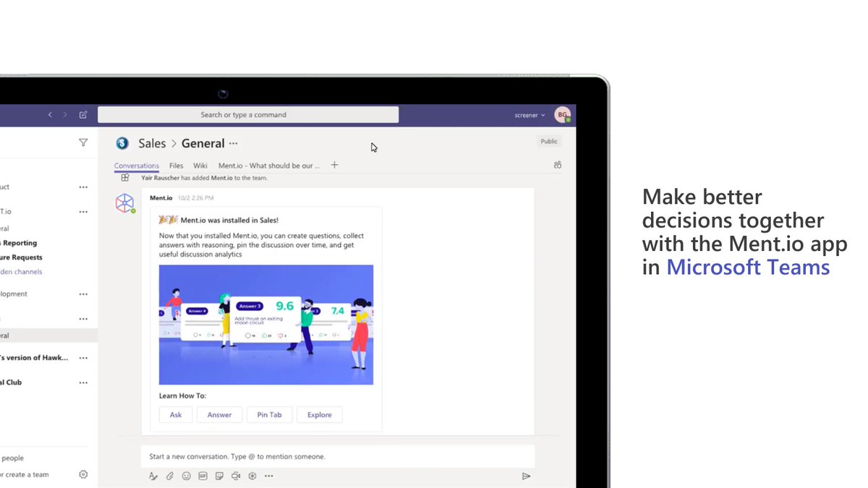868x488 pixels.
Task: Send the message with arrow icon
Action: coord(526,476)
